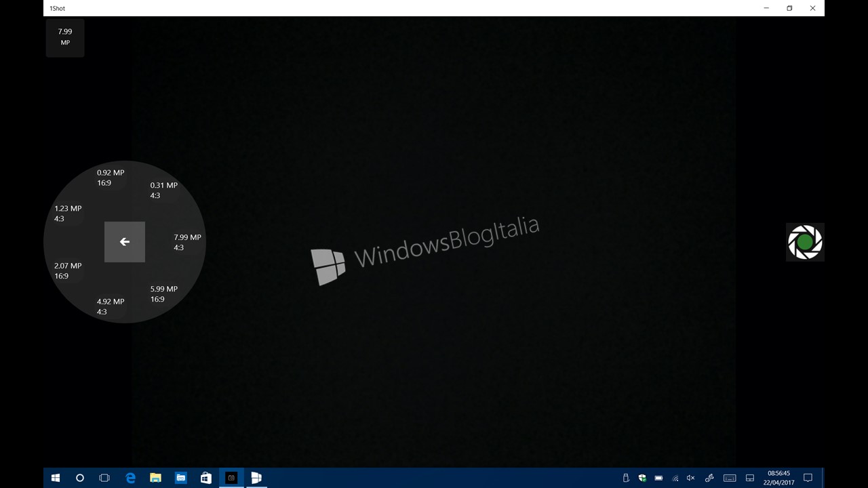The width and height of the screenshot is (868, 488).
Task: Select 0.31 MP 4:3 resolution
Action: click(x=164, y=190)
